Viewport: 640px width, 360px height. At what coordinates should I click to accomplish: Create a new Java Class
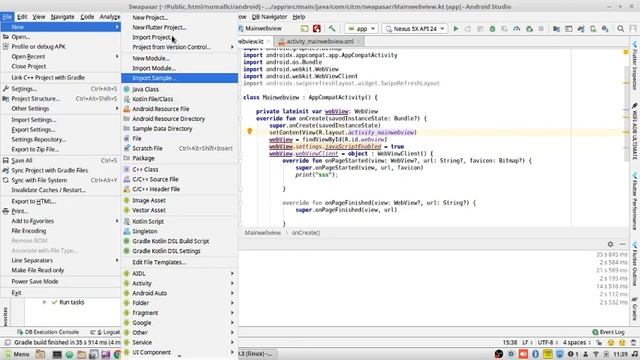point(180,89)
